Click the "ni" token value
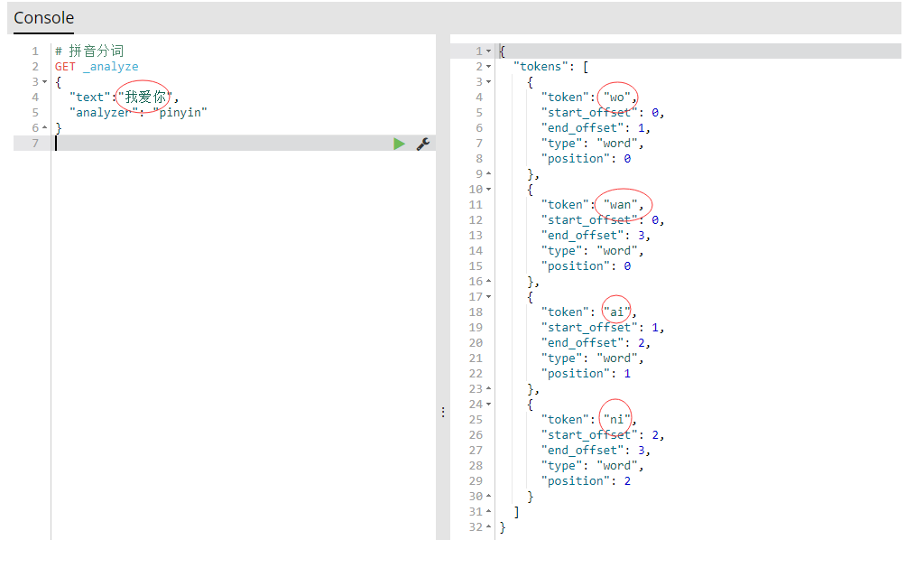The height and width of the screenshot is (577, 924). (617, 420)
